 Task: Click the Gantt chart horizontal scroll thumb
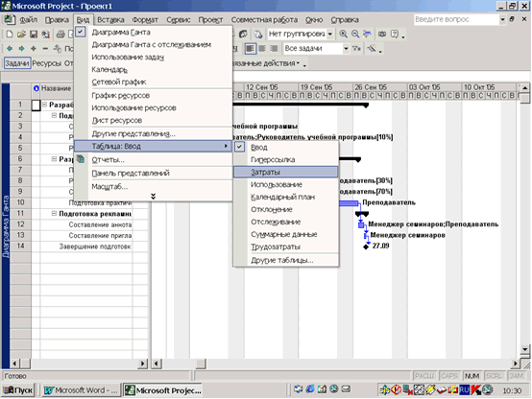click(x=201, y=364)
